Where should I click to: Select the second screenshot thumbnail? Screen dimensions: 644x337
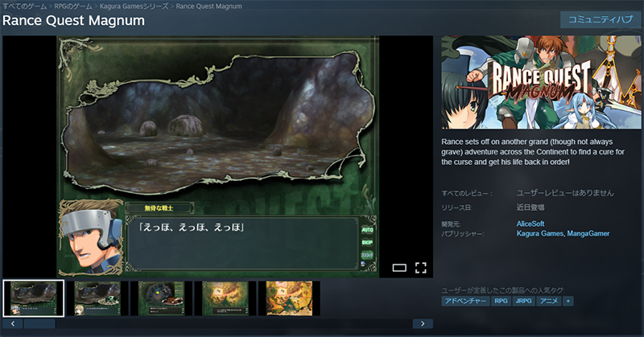coord(97,298)
